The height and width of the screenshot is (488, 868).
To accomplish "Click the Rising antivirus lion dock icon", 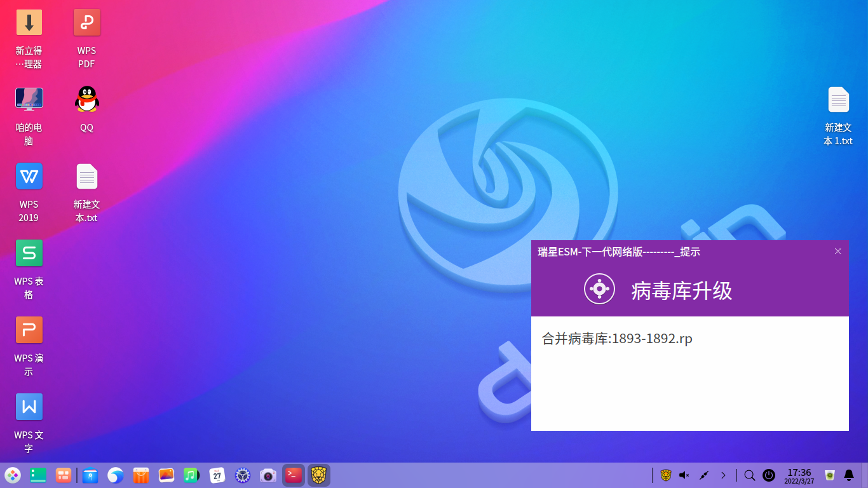I will (319, 475).
